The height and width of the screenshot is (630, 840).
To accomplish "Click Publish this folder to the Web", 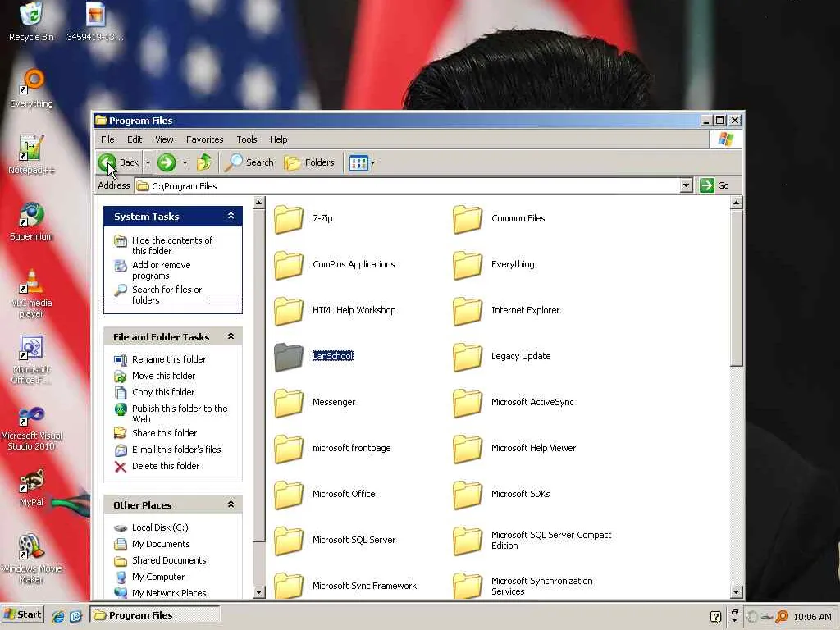I will coord(180,413).
